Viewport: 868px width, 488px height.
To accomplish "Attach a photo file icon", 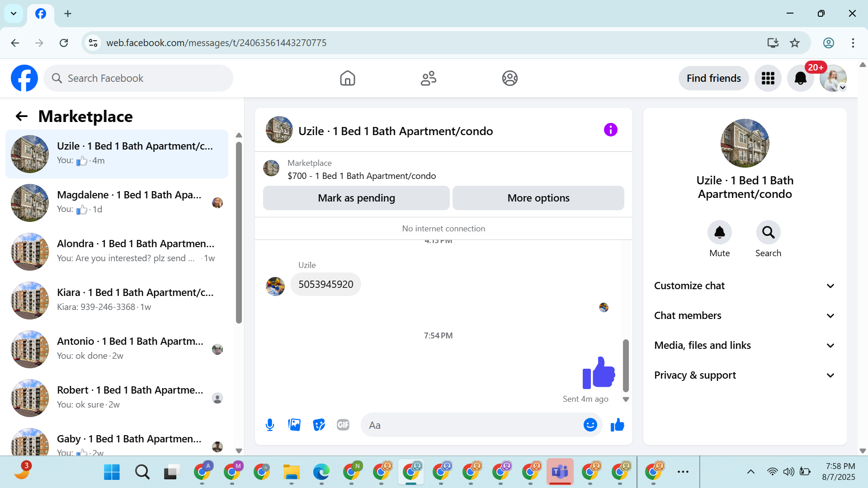I will (294, 425).
